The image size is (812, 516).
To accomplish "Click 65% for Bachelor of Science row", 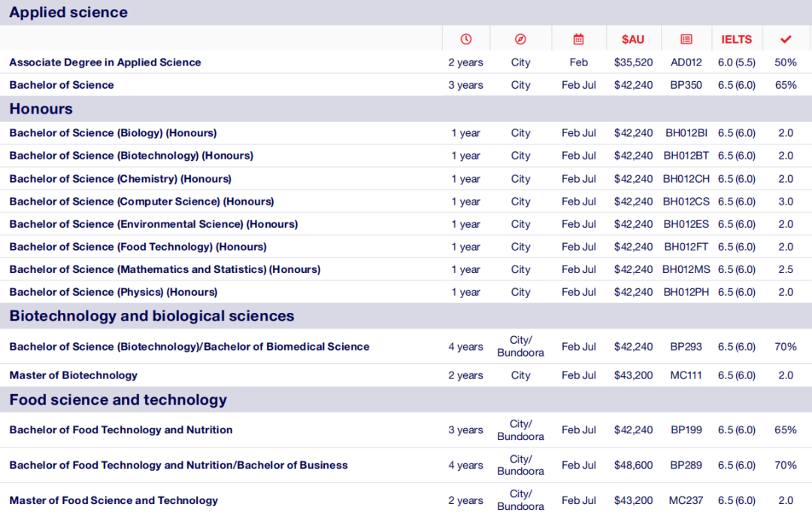I will coord(786,85).
